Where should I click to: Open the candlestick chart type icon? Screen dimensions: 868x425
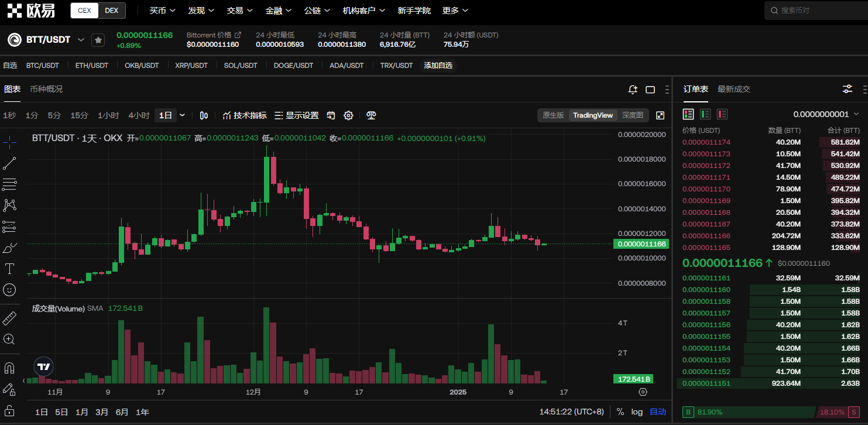coord(204,115)
